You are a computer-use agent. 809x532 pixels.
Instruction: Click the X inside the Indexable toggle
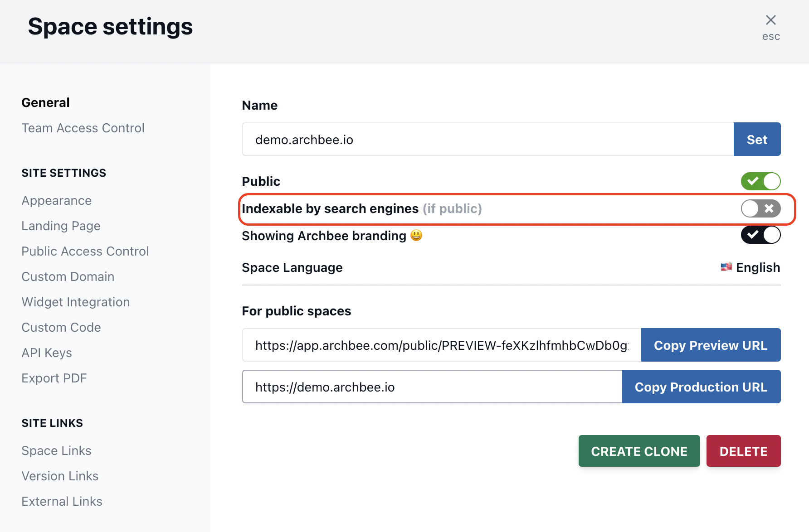pos(769,208)
